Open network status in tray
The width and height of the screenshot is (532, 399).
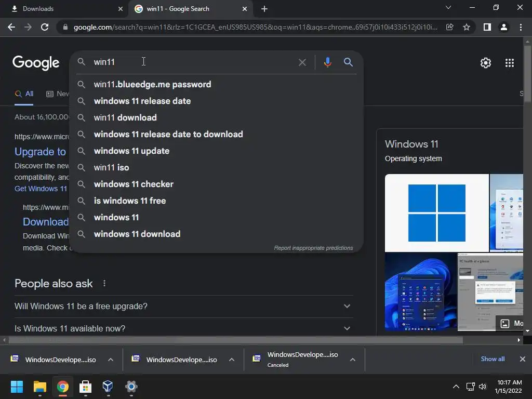click(x=470, y=387)
